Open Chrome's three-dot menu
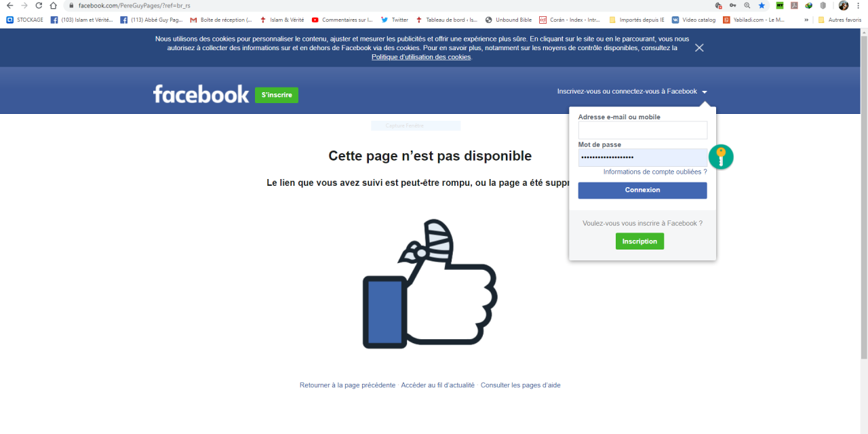This screenshot has height=434, width=868. pos(859,5)
